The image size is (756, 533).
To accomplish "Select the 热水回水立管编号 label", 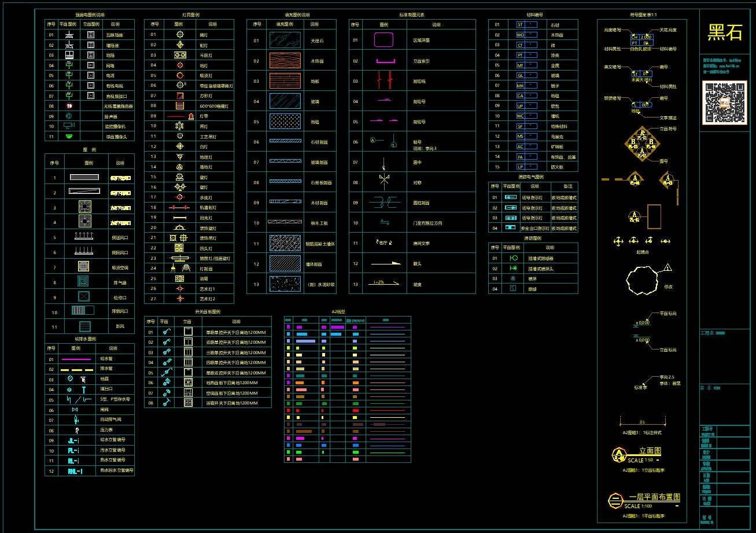I will [116, 470].
